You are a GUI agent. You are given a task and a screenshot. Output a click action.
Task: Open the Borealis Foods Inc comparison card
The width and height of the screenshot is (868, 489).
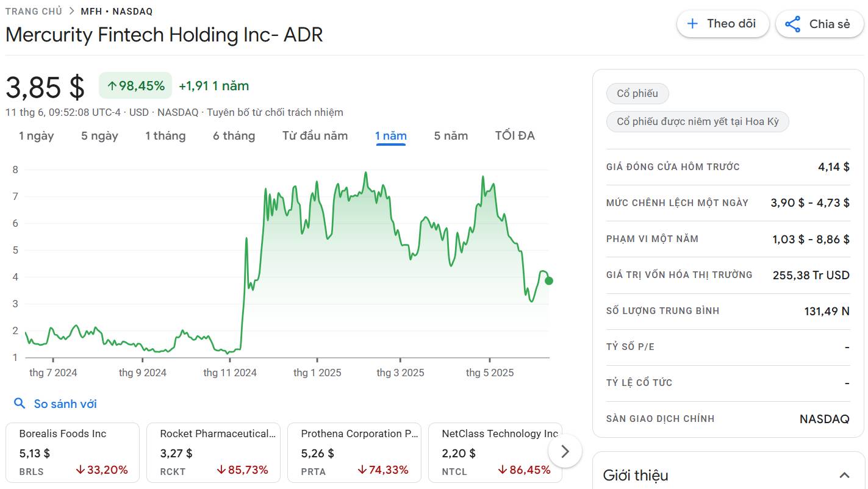(73, 453)
